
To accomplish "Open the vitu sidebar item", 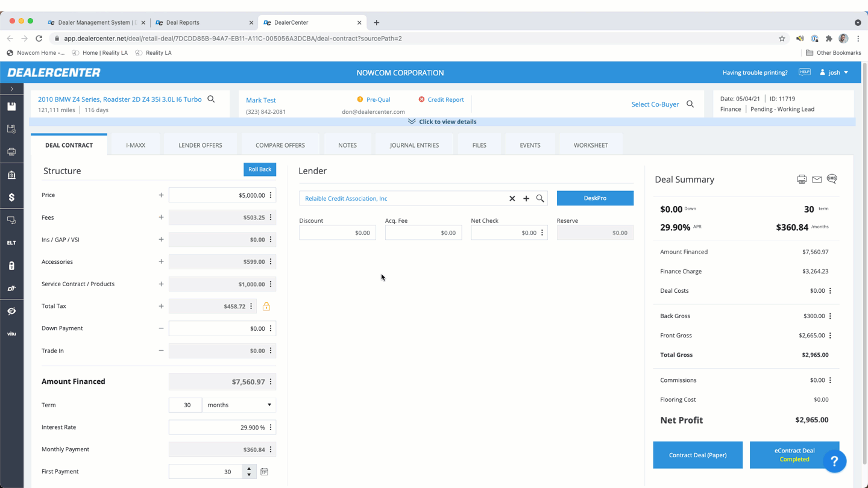I will click(x=11, y=334).
